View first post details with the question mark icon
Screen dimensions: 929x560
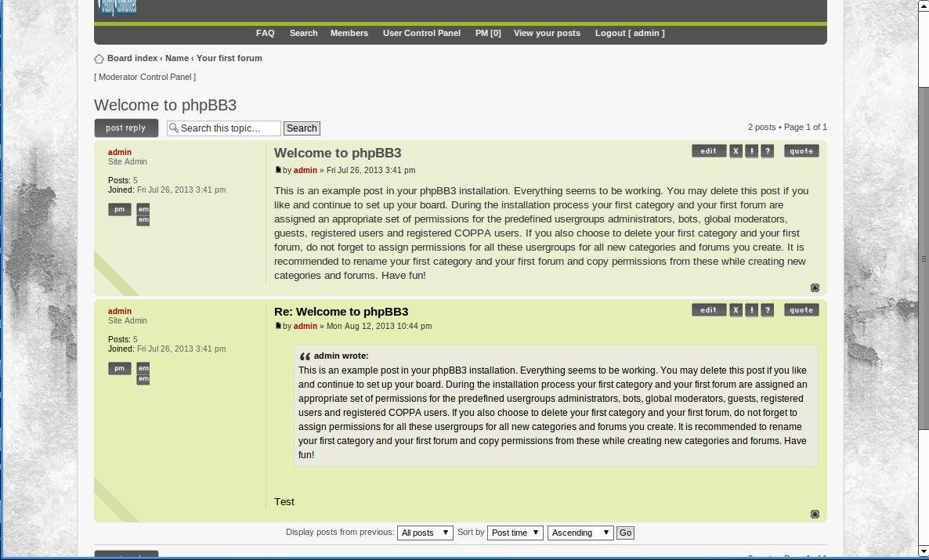pyautogui.click(x=767, y=150)
